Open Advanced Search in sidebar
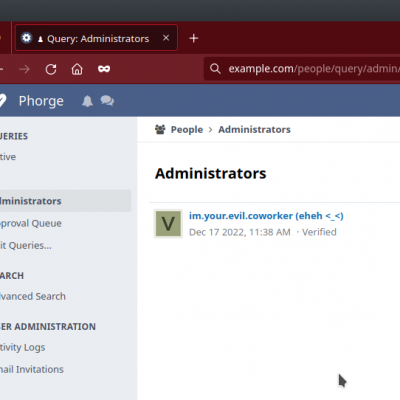 33,296
